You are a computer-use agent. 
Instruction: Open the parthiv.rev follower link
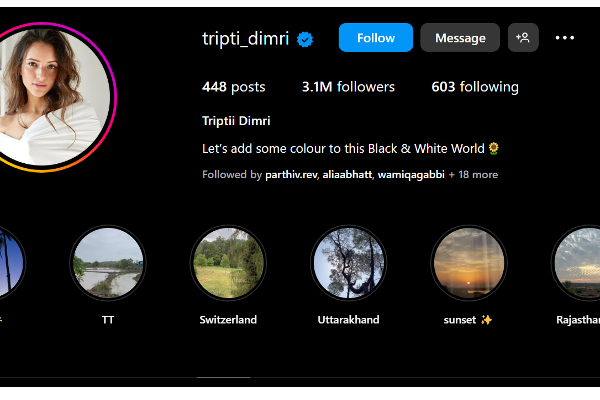click(291, 175)
